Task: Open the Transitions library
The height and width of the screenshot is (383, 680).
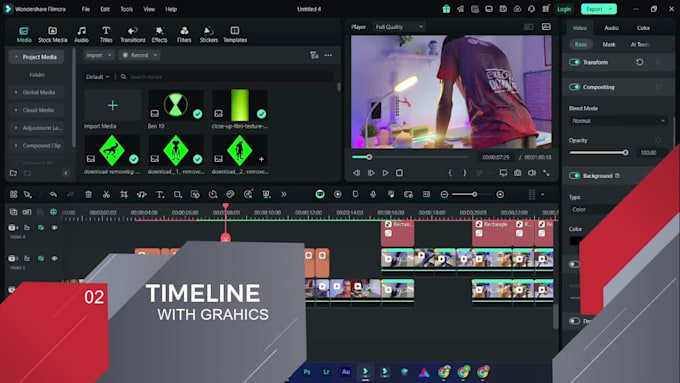Action: [x=133, y=34]
